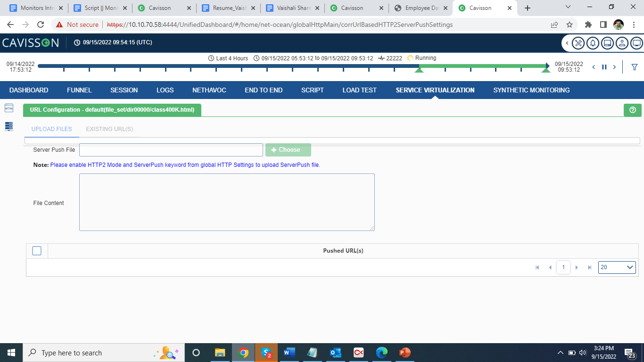Open the alerts bell icon
The image size is (644, 362).
[x=593, y=43]
